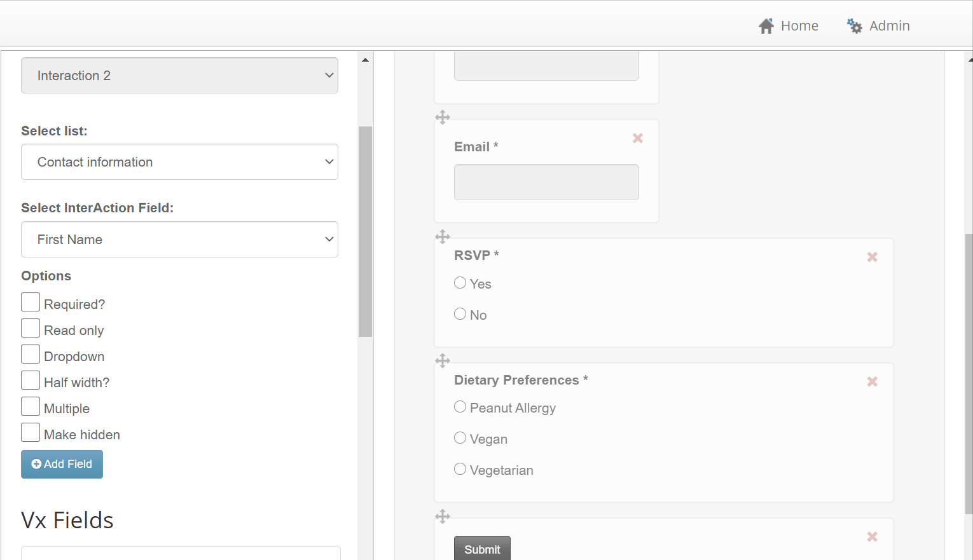Go to Home in the top navigation
This screenshot has height=560, width=973.
789,26
